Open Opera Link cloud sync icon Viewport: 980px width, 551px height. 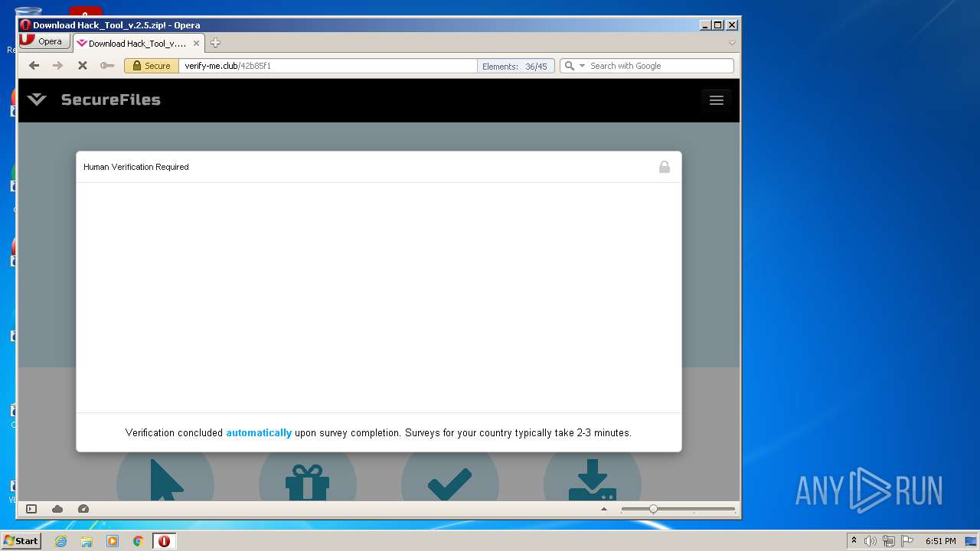pyautogui.click(x=57, y=509)
